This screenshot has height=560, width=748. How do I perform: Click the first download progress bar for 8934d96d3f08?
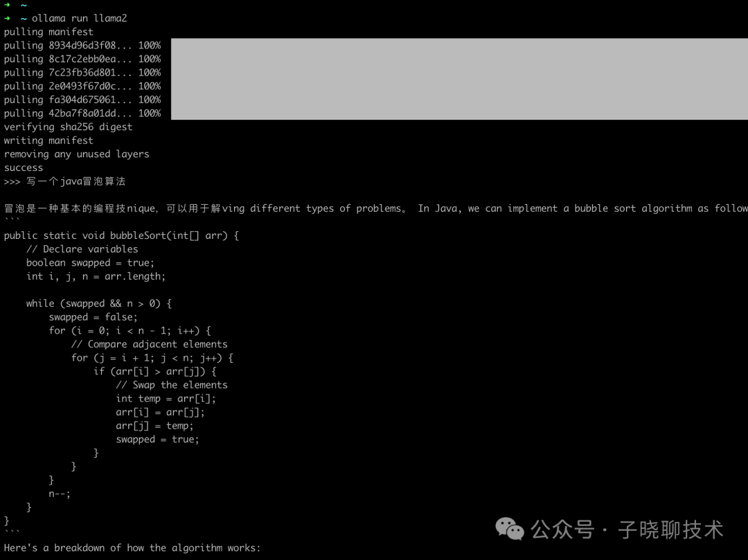point(459,45)
